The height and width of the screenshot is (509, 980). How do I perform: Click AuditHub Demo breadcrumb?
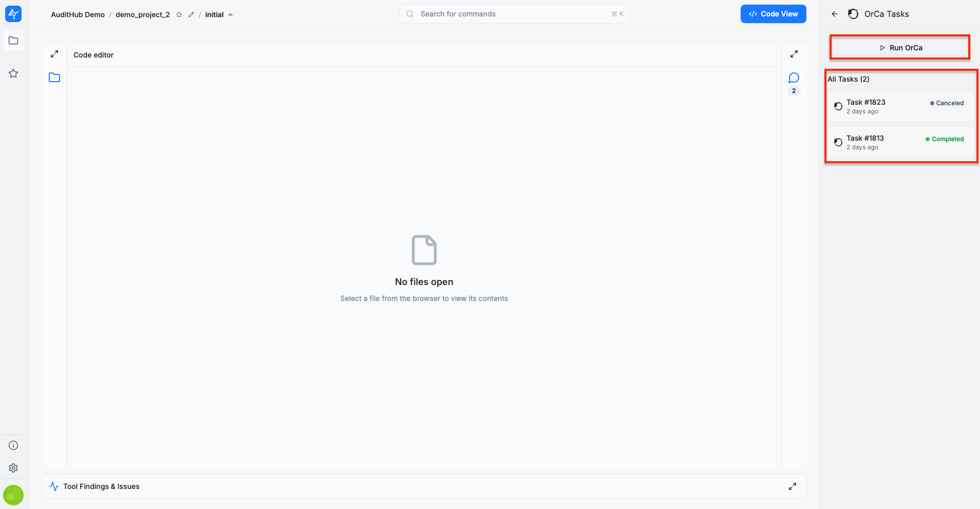click(x=78, y=15)
